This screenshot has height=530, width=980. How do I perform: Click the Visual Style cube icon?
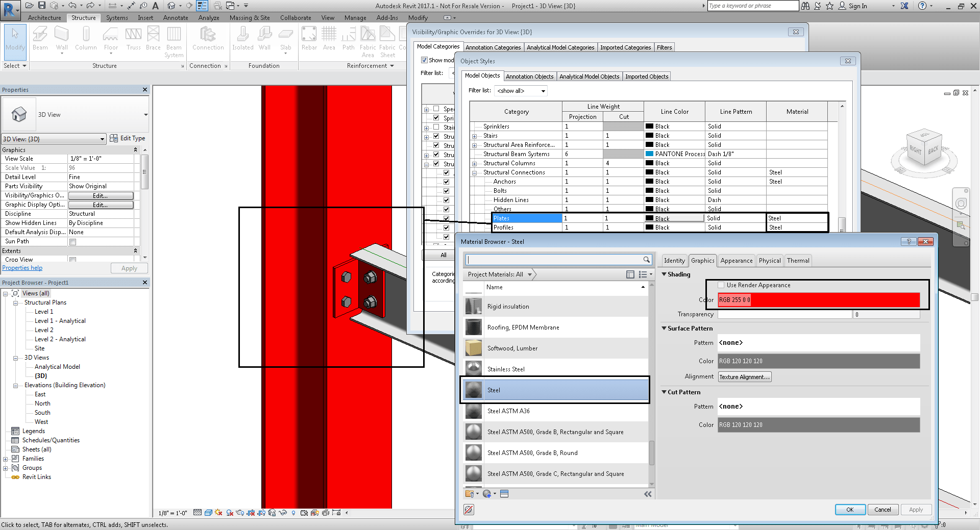208,513
